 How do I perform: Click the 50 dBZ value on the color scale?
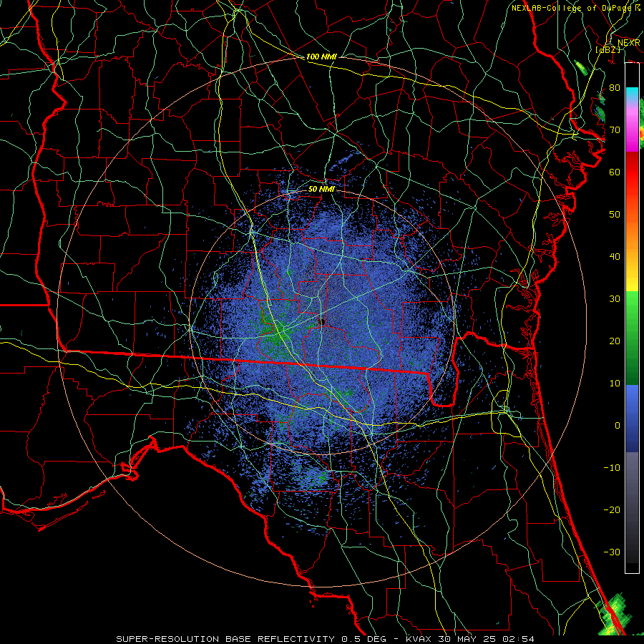[615, 215]
